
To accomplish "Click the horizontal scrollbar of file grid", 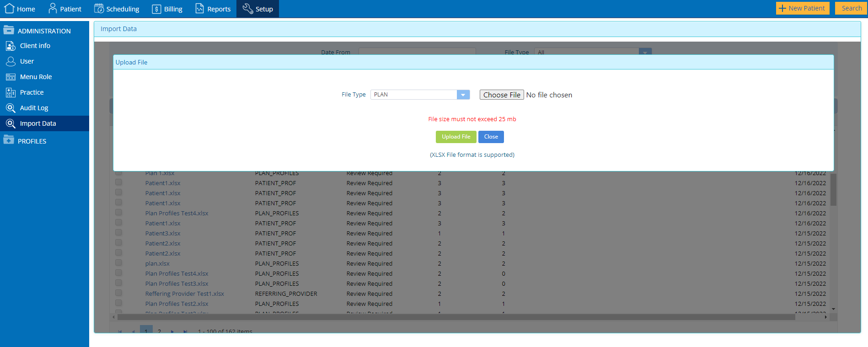I will [456, 317].
